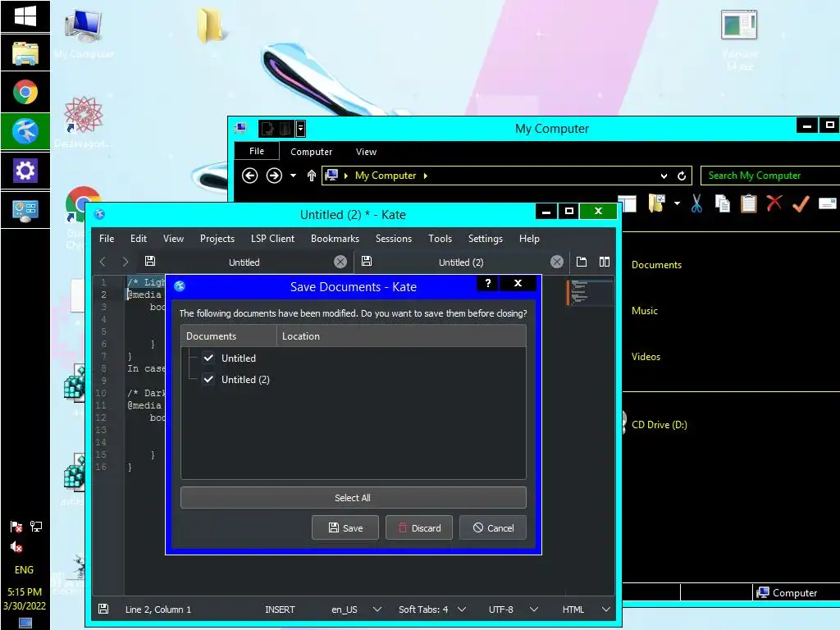Open the HTML syntax mode dropdown
Image resolution: width=840 pixels, height=630 pixels.
[x=586, y=609]
